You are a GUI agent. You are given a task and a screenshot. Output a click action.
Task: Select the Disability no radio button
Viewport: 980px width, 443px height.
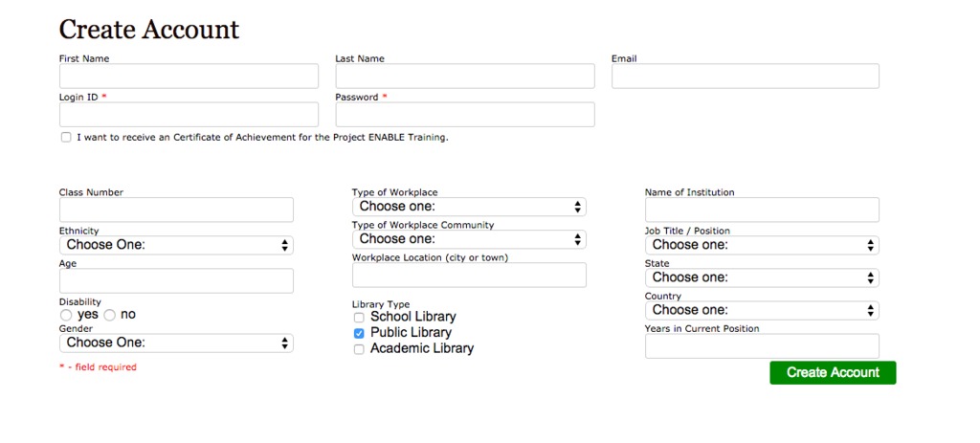coord(110,316)
